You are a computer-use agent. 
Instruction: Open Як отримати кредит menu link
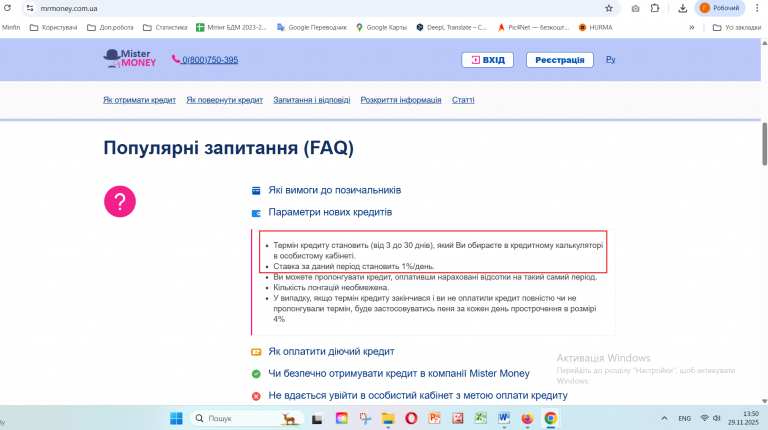[139, 100]
